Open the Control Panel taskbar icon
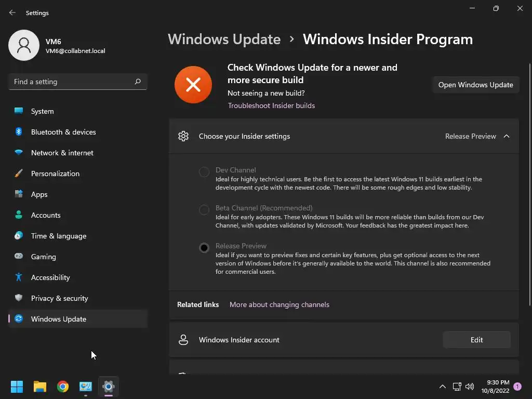Image resolution: width=532 pixels, height=399 pixels. click(86, 387)
